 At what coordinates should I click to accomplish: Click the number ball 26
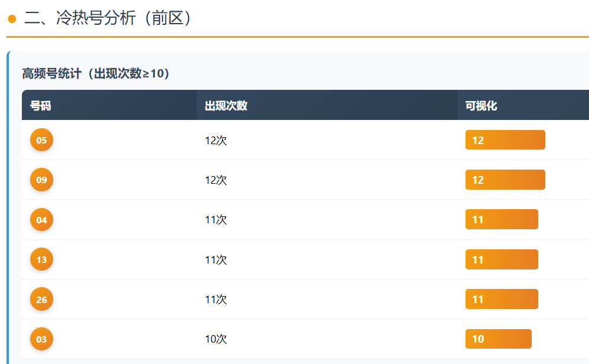tap(41, 300)
